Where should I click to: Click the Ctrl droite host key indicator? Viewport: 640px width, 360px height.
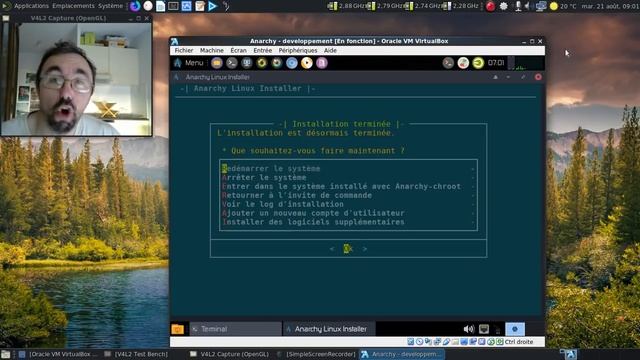[x=519, y=342]
